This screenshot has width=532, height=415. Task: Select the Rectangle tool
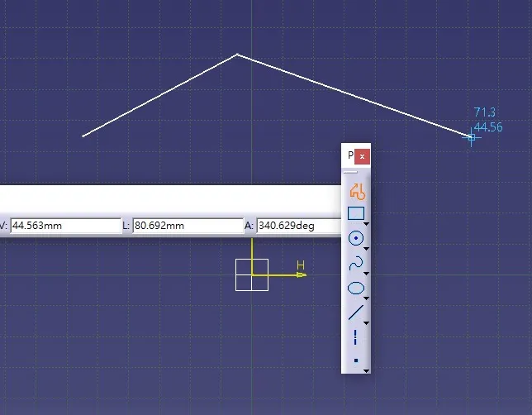[x=355, y=213]
